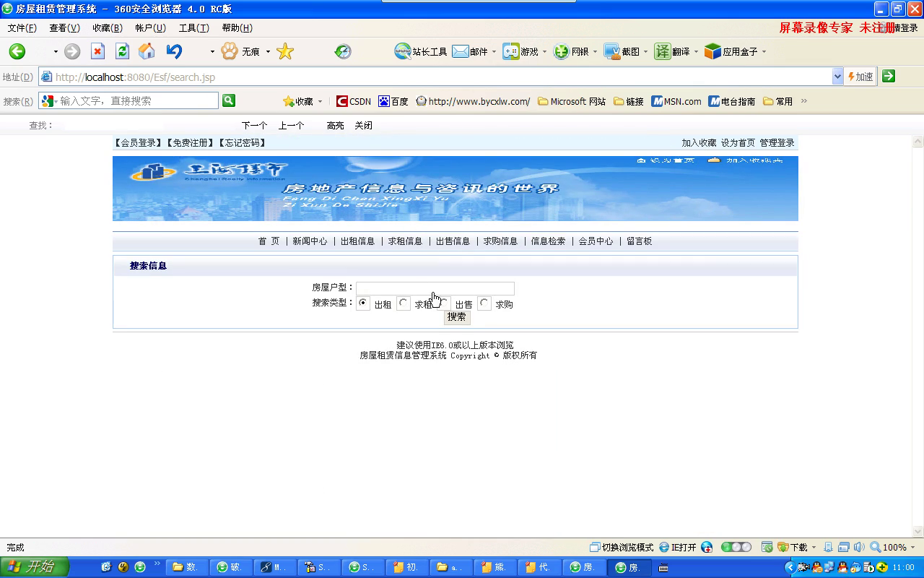924x578 pixels.
Task: Select the 求租 radio button
Action: click(404, 303)
